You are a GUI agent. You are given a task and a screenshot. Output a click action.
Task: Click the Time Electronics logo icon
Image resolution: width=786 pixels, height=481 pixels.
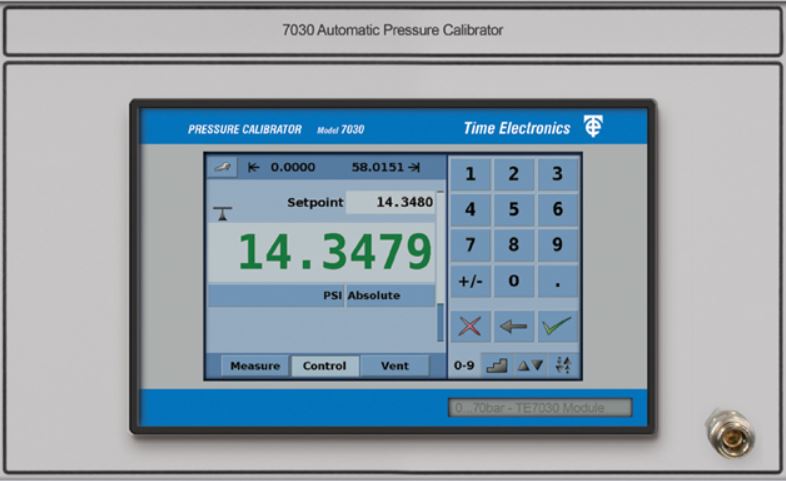pos(594,126)
